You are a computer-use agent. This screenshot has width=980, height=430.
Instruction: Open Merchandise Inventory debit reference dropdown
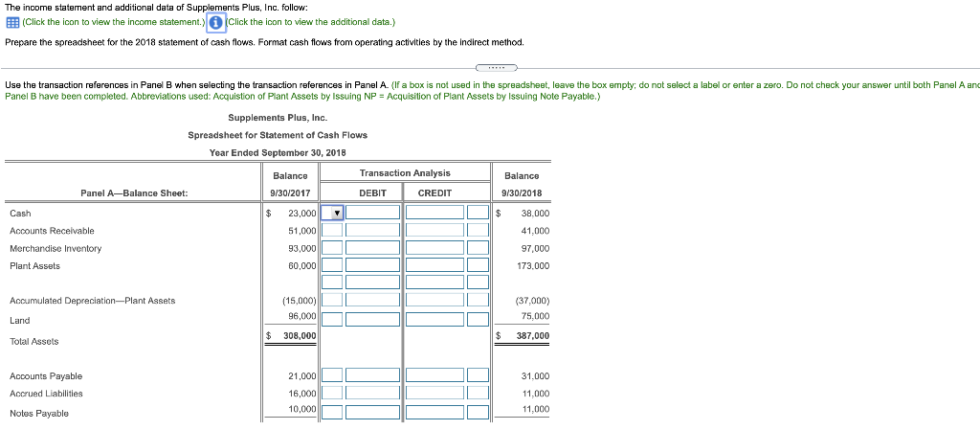coord(332,248)
